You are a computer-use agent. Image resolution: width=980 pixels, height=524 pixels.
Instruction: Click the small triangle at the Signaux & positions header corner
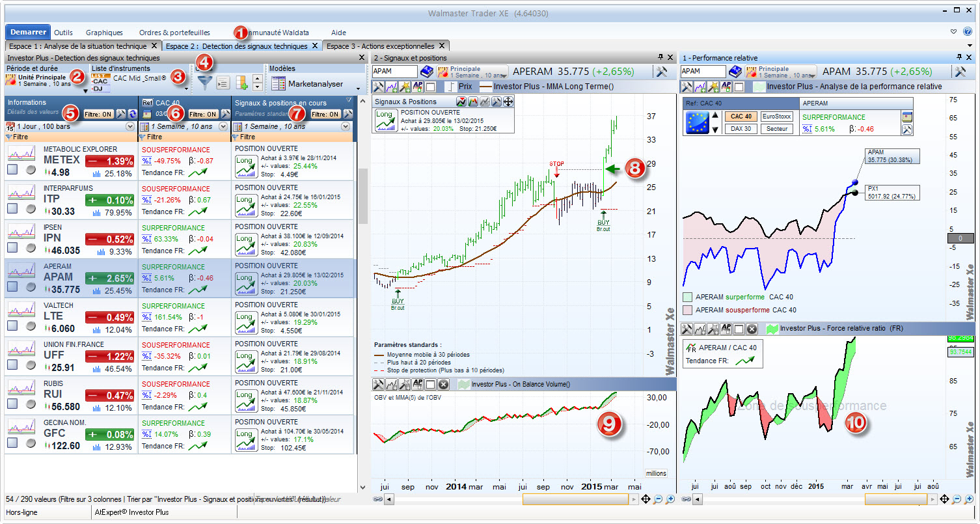click(349, 100)
